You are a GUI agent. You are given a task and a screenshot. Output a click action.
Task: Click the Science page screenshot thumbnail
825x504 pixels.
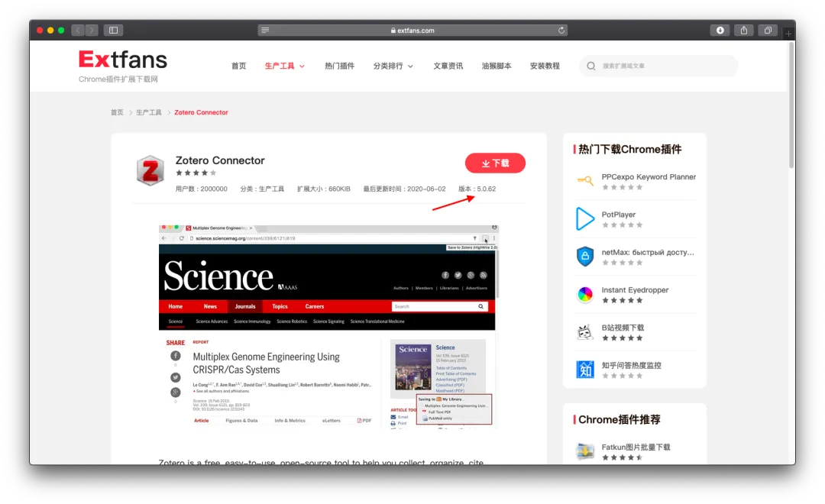pyautogui.click(x=328, y=327)
